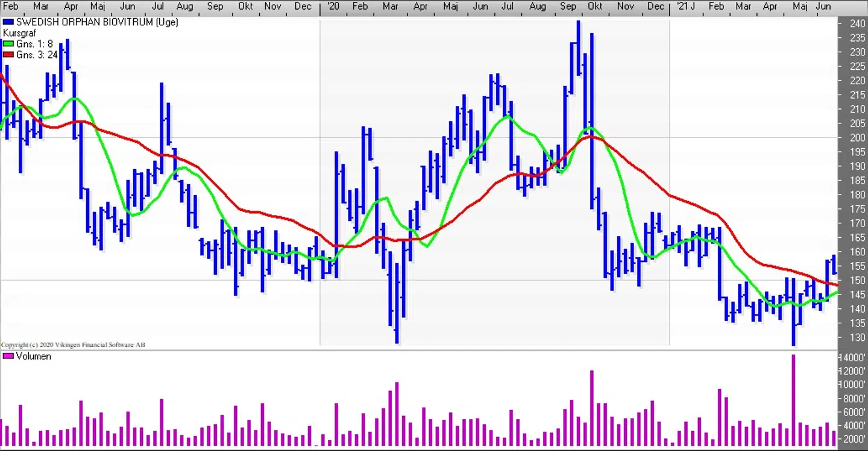
Task: Select the Kursgraf label in the legend
Action: pyautogui.click(x=20, y=33)
